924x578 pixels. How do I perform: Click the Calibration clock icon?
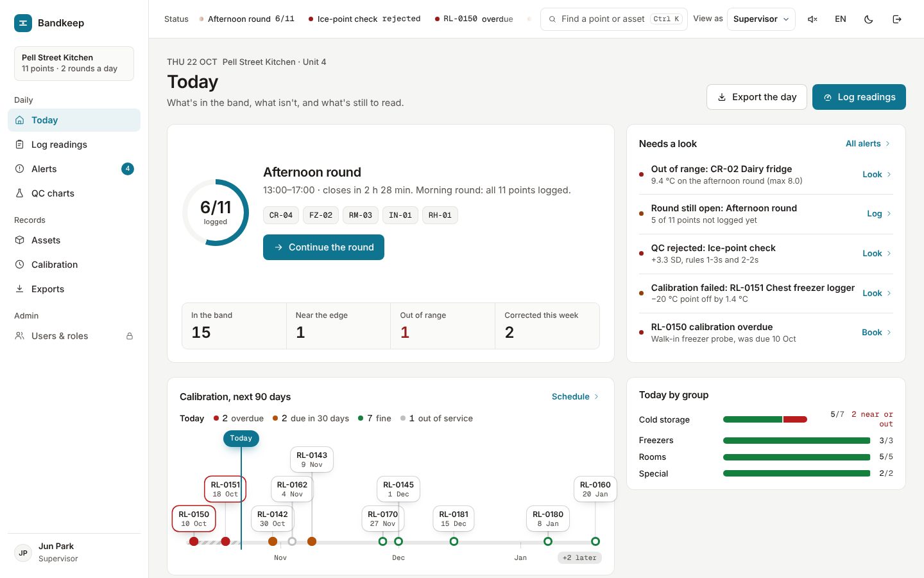tap(20, 265)
